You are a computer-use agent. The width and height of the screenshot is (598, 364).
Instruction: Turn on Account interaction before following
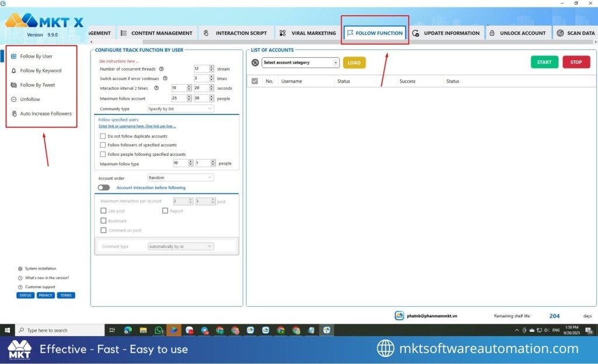point(104,188)
